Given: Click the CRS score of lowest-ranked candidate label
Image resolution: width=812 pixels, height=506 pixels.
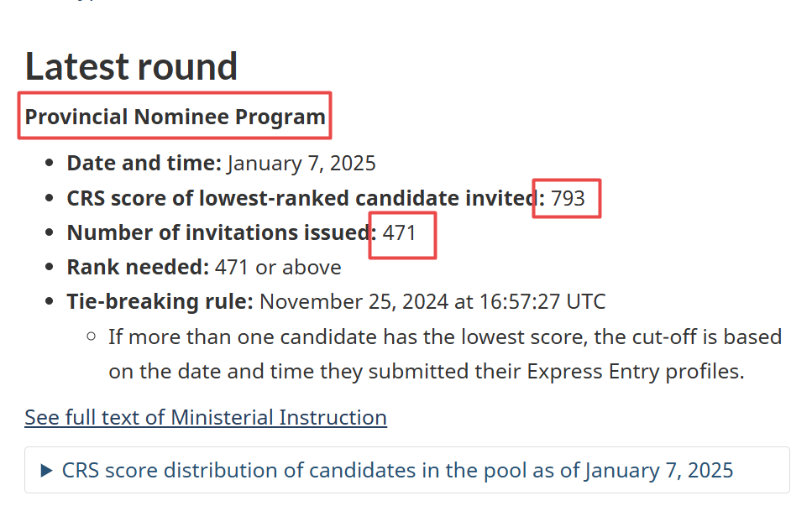Looking at the screenshot, I should click(306, 198).
